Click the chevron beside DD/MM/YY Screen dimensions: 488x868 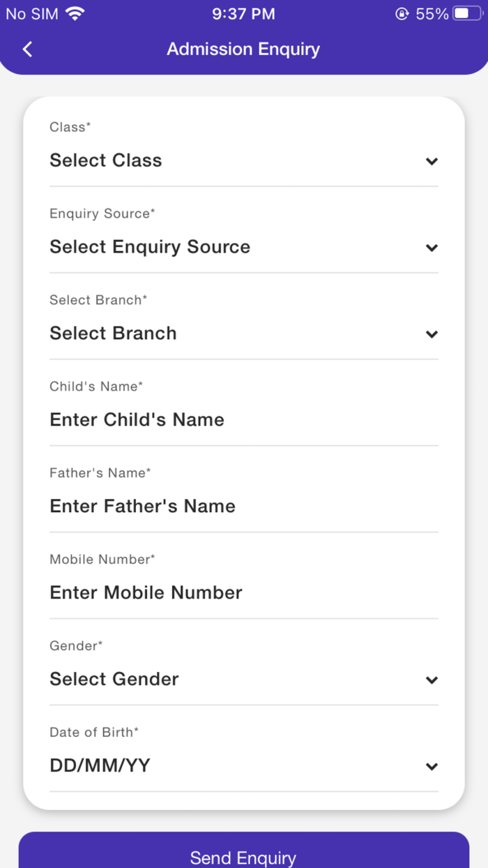(x=432, y=768)
